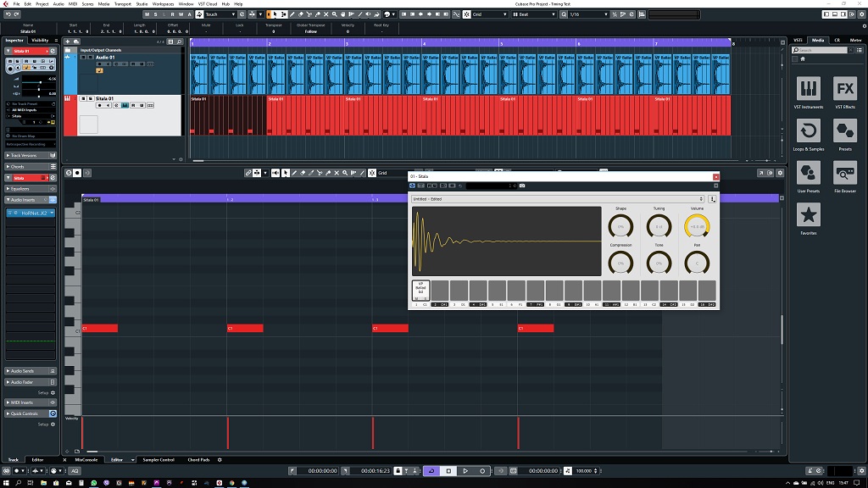Click the home icon in Media browser
The image size is (868, 488).
[803, 58]
